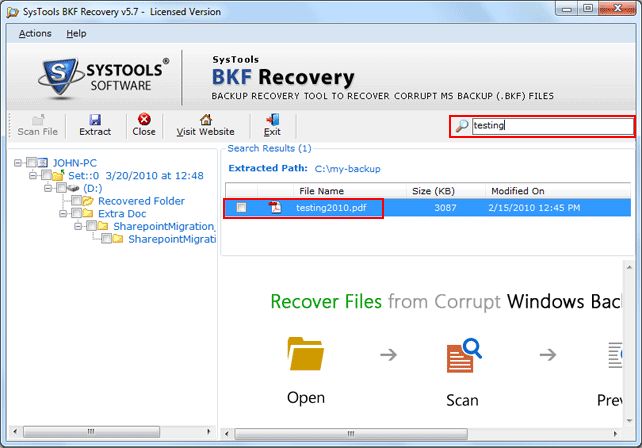Open Visit Website via the house icon
The width and height of the screenshot is (642, 448).
pyautogui.click(x=206, y=120)
